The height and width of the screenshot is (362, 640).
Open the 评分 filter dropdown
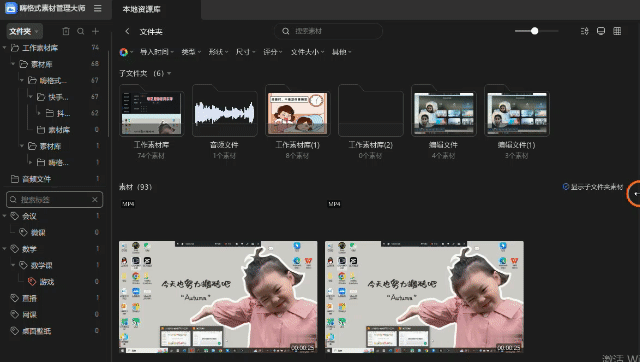tap(272, 52)
